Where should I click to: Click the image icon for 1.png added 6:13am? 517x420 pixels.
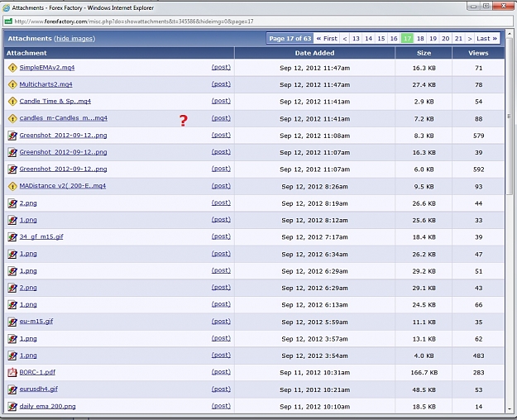click(12, 304)
